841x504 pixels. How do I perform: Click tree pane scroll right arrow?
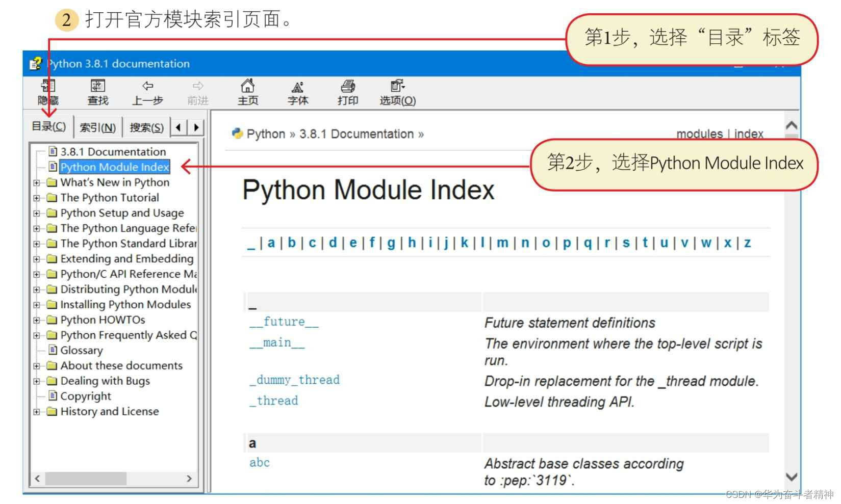pyautogui.click(x=189, y=479)
